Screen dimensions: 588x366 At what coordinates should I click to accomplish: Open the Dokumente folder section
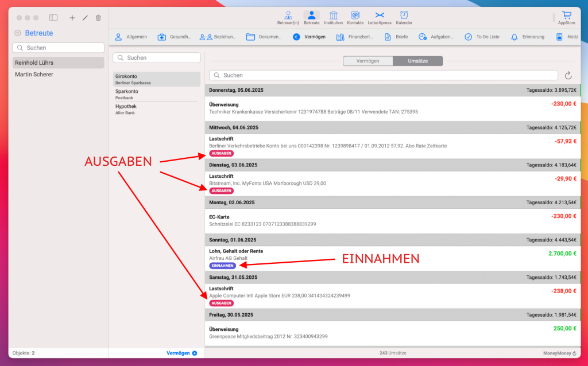264,37
